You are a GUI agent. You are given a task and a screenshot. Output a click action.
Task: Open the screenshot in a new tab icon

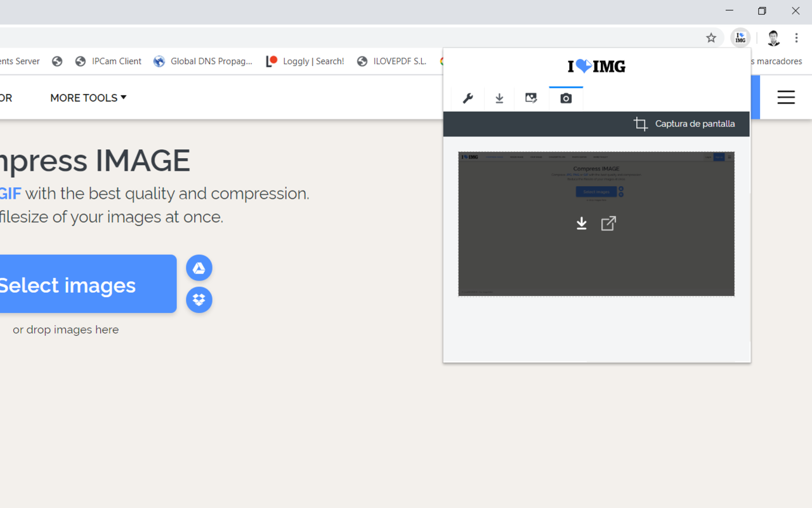(608, 224)
